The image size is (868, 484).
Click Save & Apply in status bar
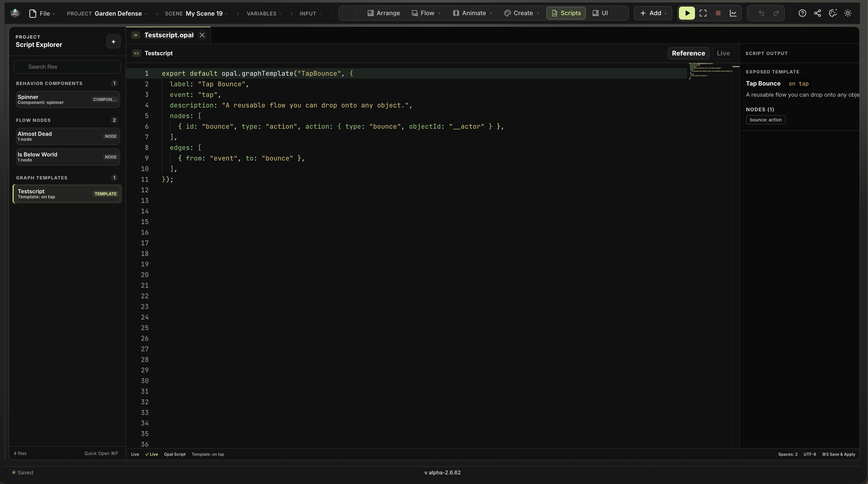(839, 454)
